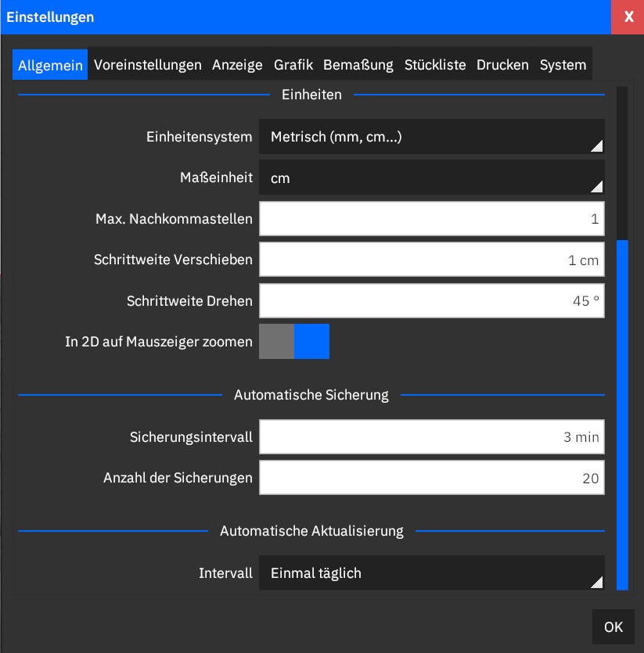Open the Voreinstellungen tab
The height and width of the screenshot is (653, 644).
pyautogui.click(x=148, y=65)
